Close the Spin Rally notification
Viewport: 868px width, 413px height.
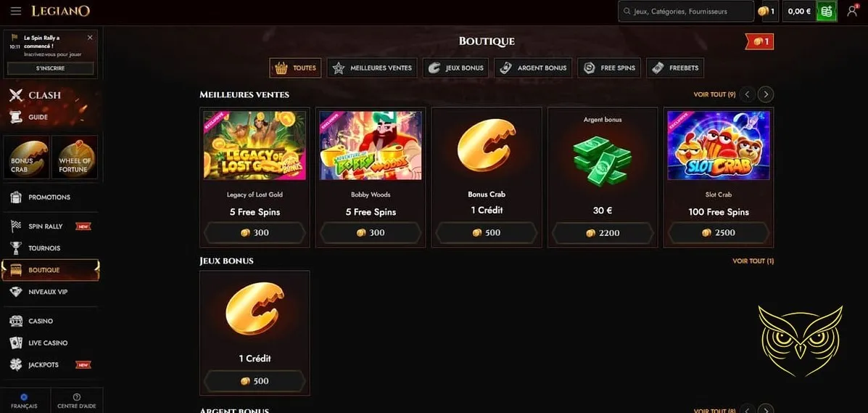[x=90, y=37]
